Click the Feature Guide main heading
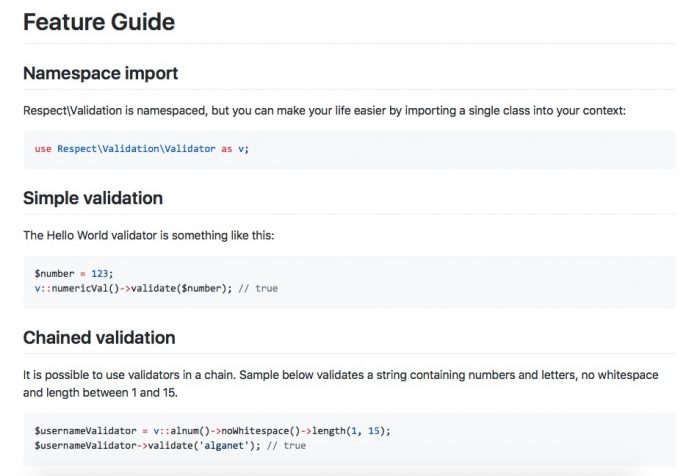Image resolution: width=700 pixels, height=476 pixels. [98, 21]
